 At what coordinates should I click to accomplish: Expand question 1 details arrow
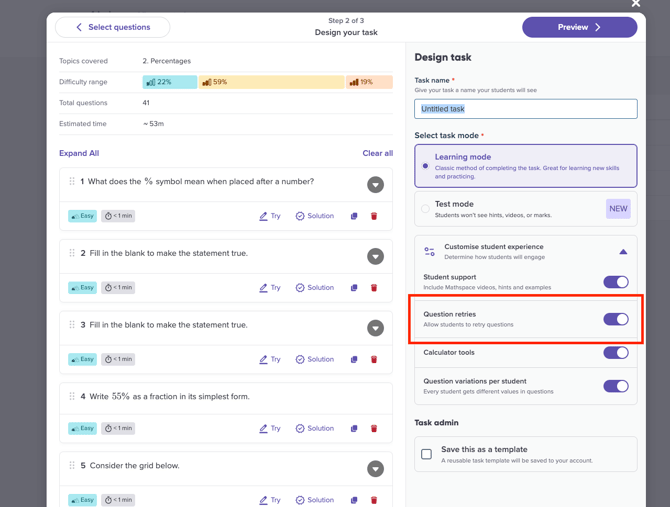click(x=375, y=185)
